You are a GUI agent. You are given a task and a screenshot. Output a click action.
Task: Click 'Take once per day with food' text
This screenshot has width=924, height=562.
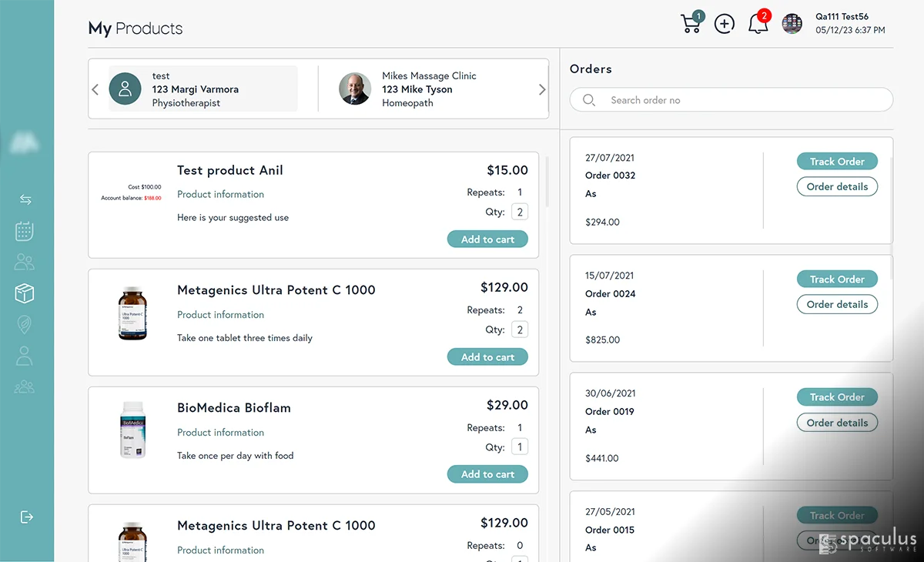pos(235,456)
